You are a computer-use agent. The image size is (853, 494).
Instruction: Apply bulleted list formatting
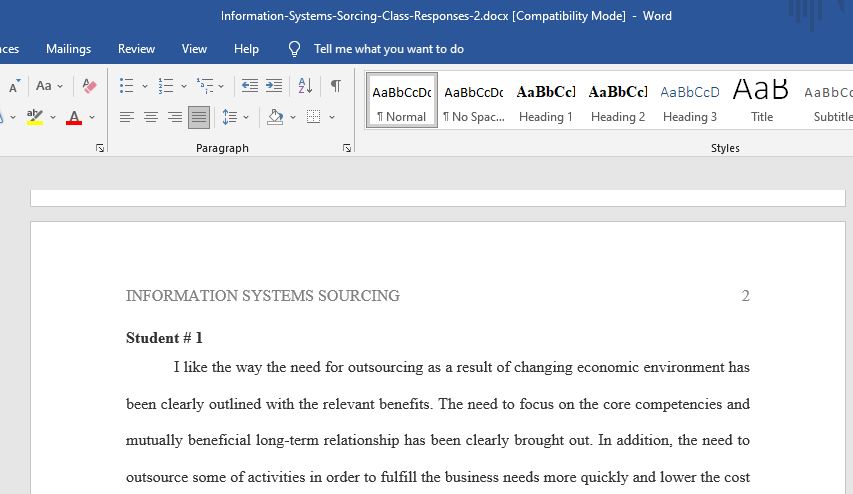click(126, 86)
